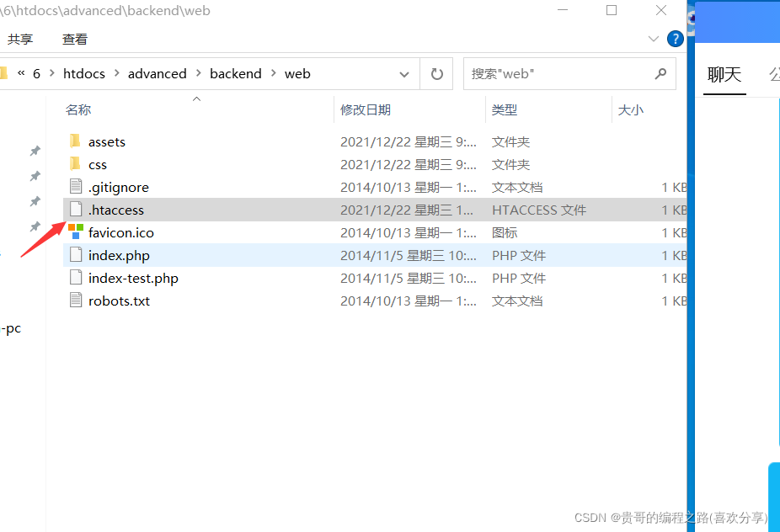Sort by 名称 column header

(x=78, y=110)
